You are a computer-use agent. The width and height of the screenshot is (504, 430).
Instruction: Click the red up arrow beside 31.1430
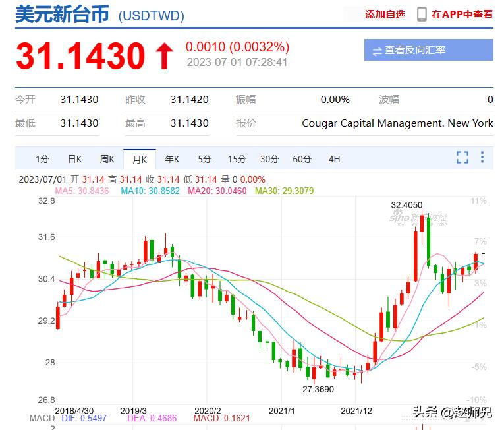[x=164, y=57]
